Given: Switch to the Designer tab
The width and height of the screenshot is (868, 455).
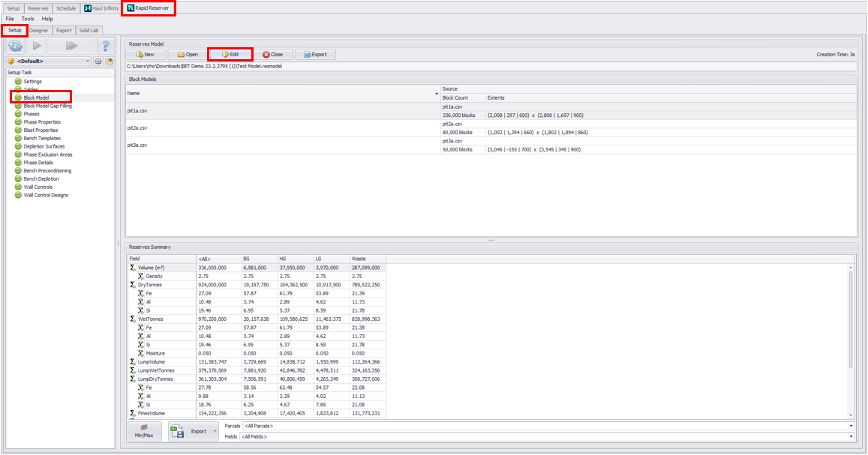Looking at the screenshot, I should coord(40,30).
